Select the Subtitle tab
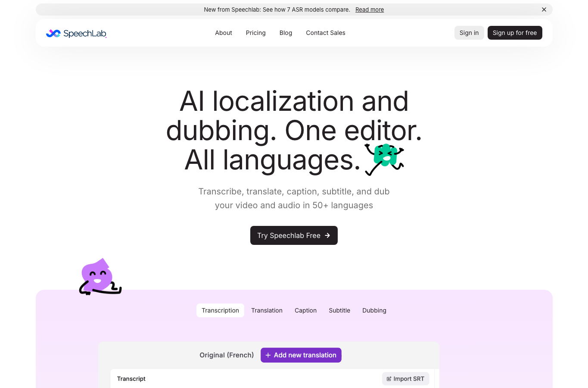This screenshot has height=388, width=588. pos(339,310)
